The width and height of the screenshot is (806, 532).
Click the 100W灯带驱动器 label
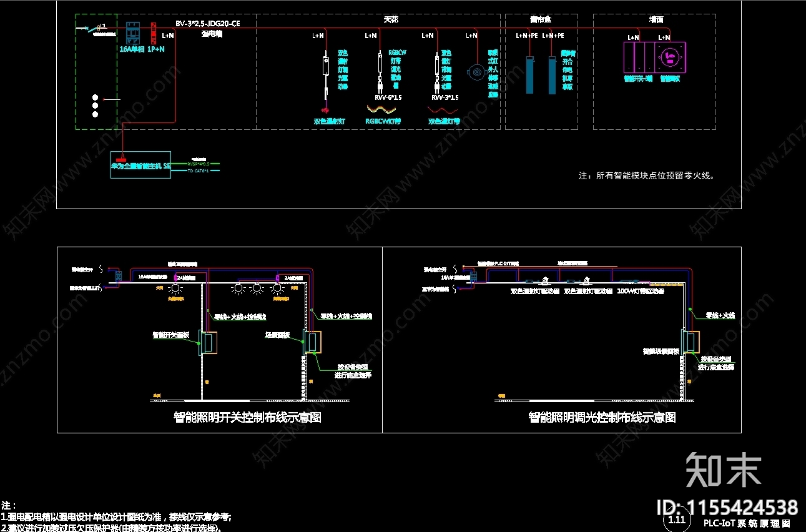click(641, 291)
